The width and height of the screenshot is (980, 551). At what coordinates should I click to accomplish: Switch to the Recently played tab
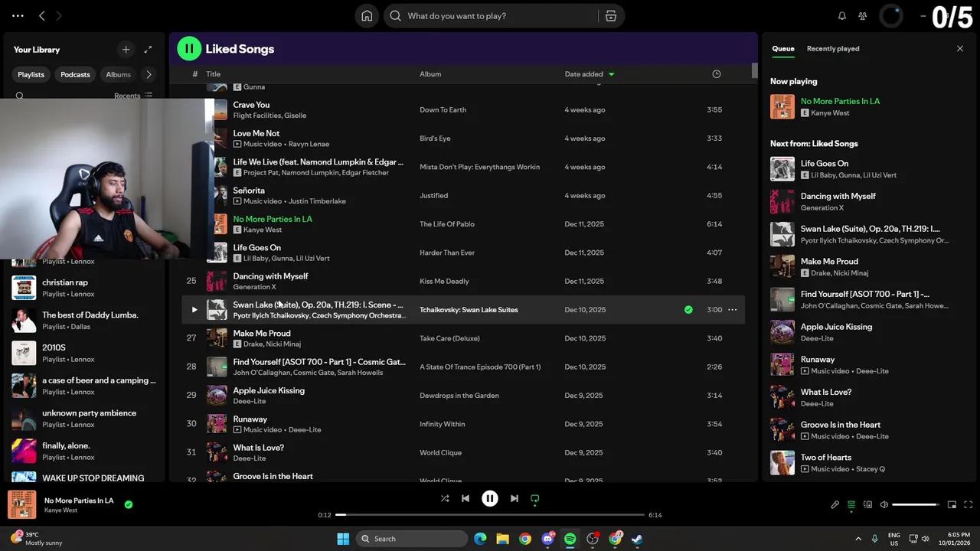point(833,48)
